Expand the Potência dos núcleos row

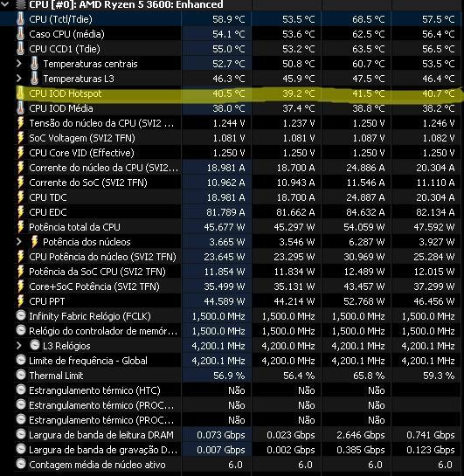pyautogui.click(x=19, y=242)
